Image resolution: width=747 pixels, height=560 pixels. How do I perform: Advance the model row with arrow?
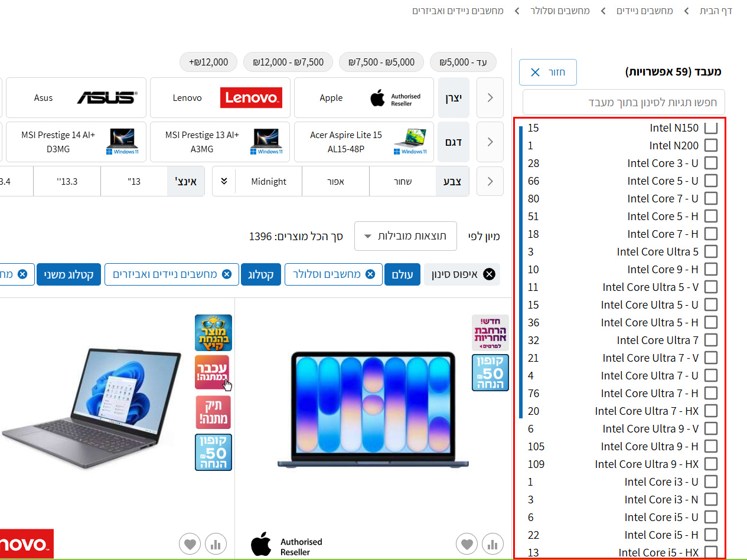coord(490,142)
